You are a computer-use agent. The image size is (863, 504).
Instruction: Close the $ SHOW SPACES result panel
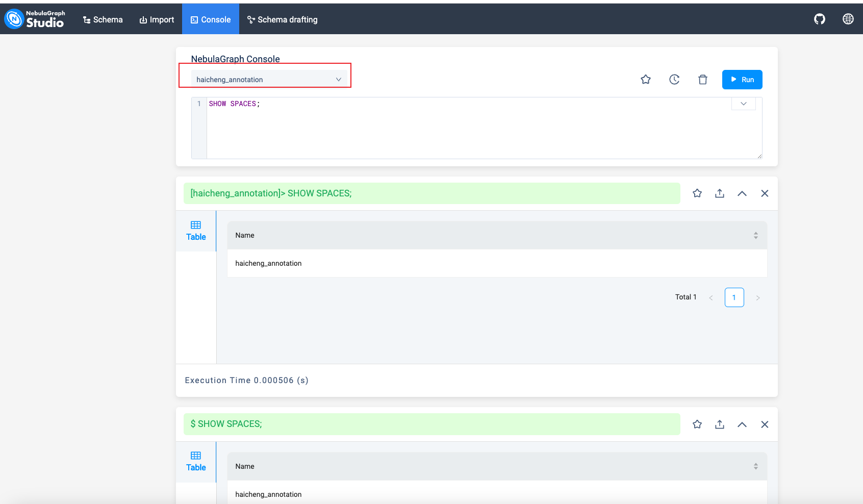765,424
